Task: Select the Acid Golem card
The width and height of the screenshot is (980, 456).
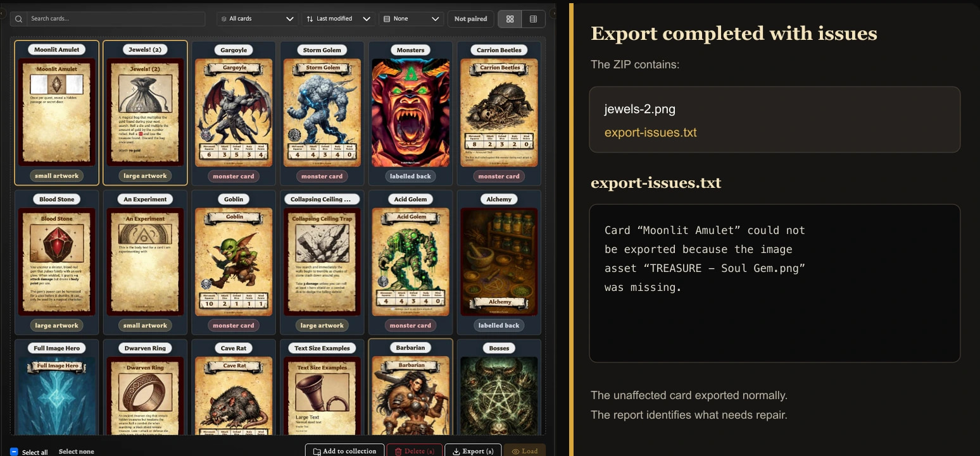Action: coord(410,262)
